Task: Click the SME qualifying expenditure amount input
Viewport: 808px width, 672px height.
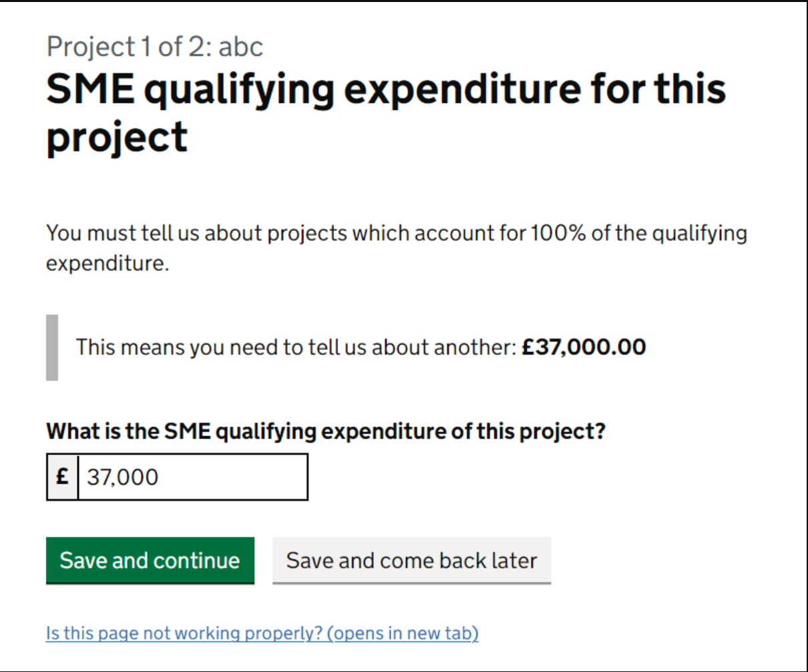Action: pyautogui.click(x=192, y=477)
